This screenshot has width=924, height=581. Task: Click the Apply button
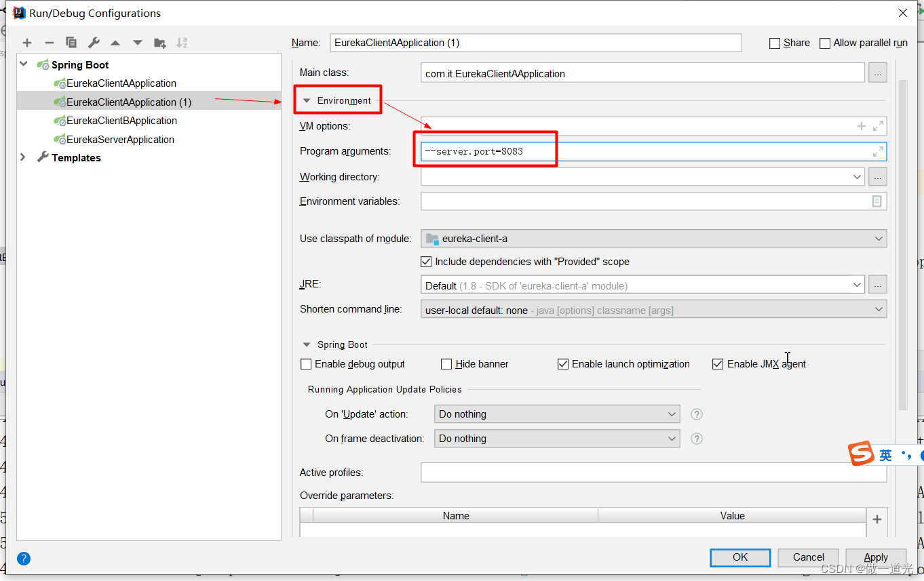pyautogui.click(x=876, y=557)
